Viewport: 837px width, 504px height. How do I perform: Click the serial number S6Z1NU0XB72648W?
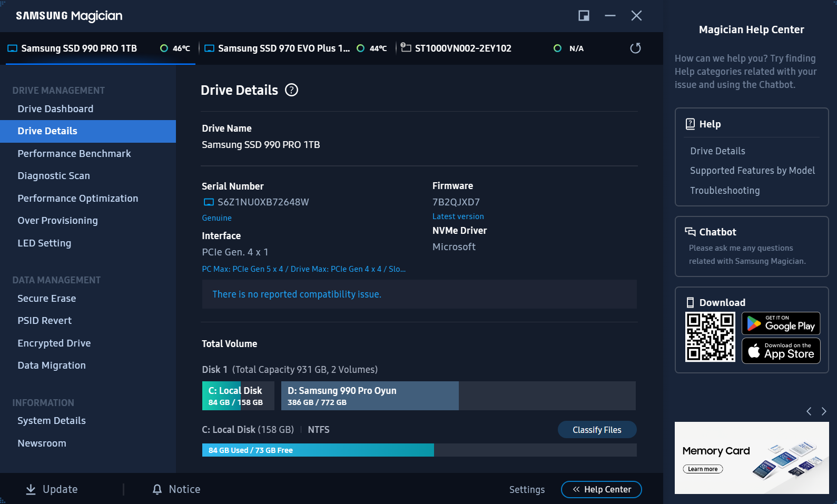tap(263, 202)
